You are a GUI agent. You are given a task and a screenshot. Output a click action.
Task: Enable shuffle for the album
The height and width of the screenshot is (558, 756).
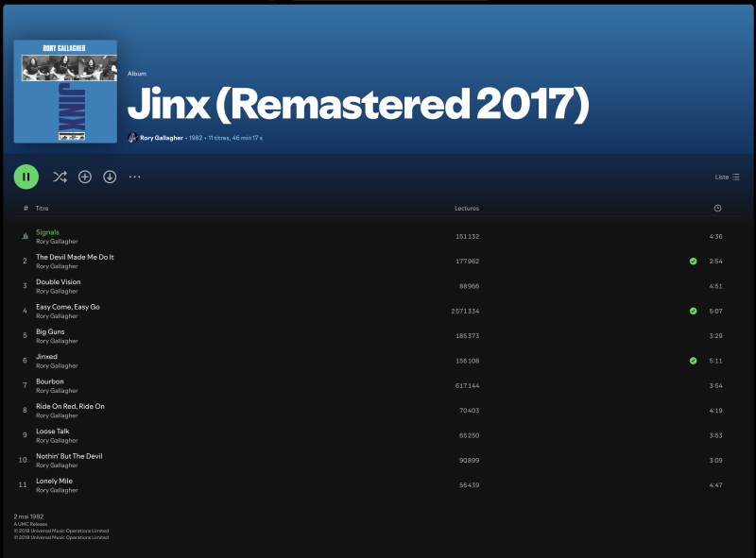click(x=60, y=177)
